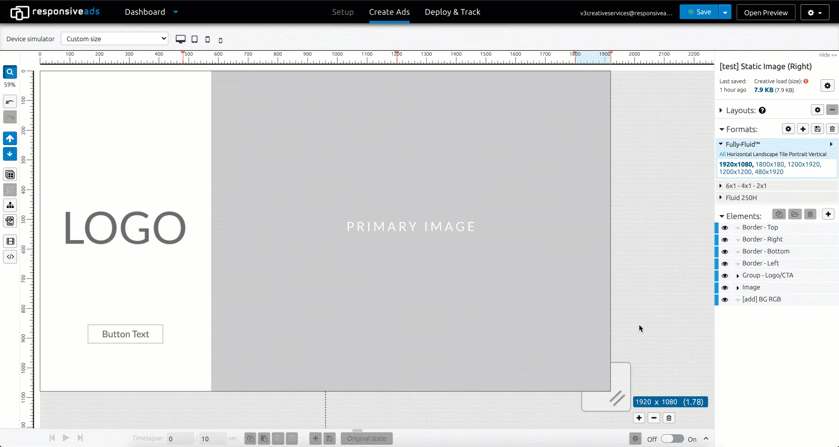
Task: Toggle the Off/On switch at bottom
Action: 672,438
